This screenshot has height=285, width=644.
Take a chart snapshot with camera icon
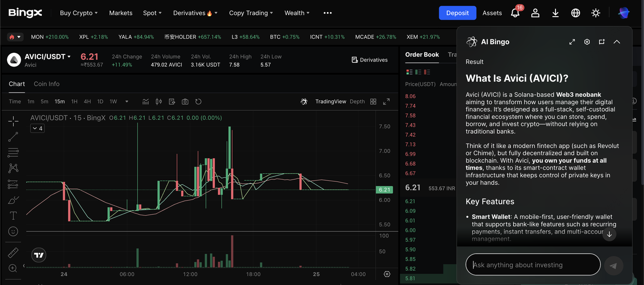click(185, 102)
